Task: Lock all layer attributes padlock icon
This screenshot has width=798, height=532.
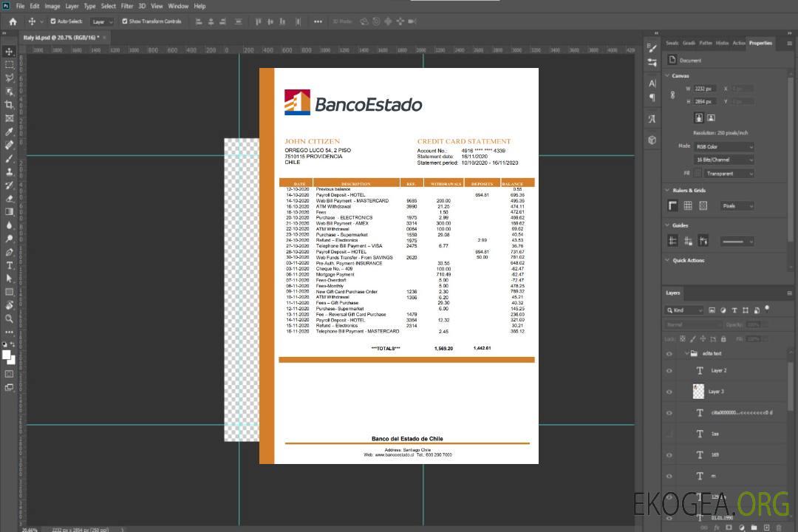Action: tap(723, 338)
